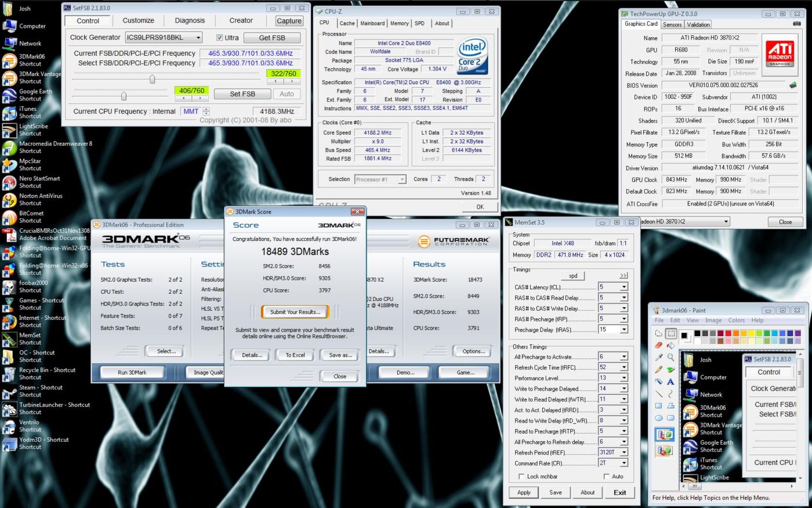The image size is (812, 508).
Task: Select the Pencil tool in Paint
Action: 658,370
